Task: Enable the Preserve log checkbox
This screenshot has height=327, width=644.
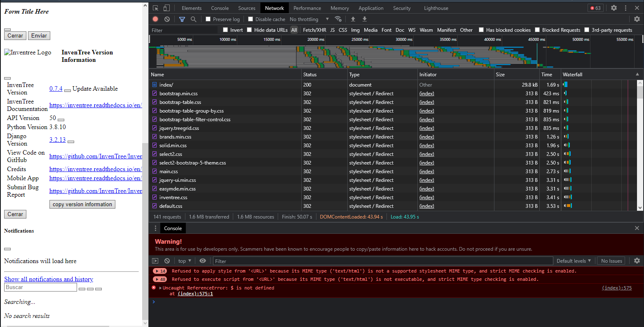Action: click(209, 19)
